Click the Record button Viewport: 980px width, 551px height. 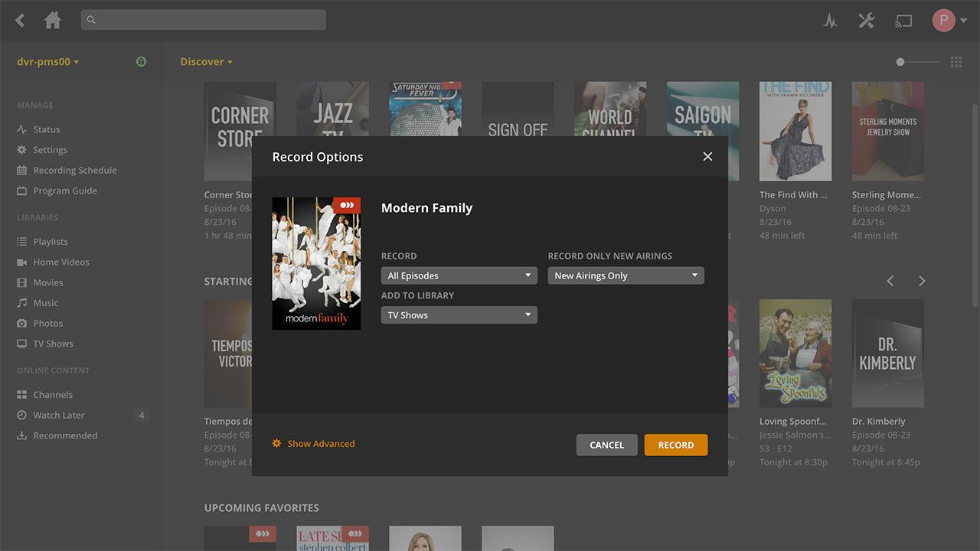pyautogui.click(x=676, y=445)
